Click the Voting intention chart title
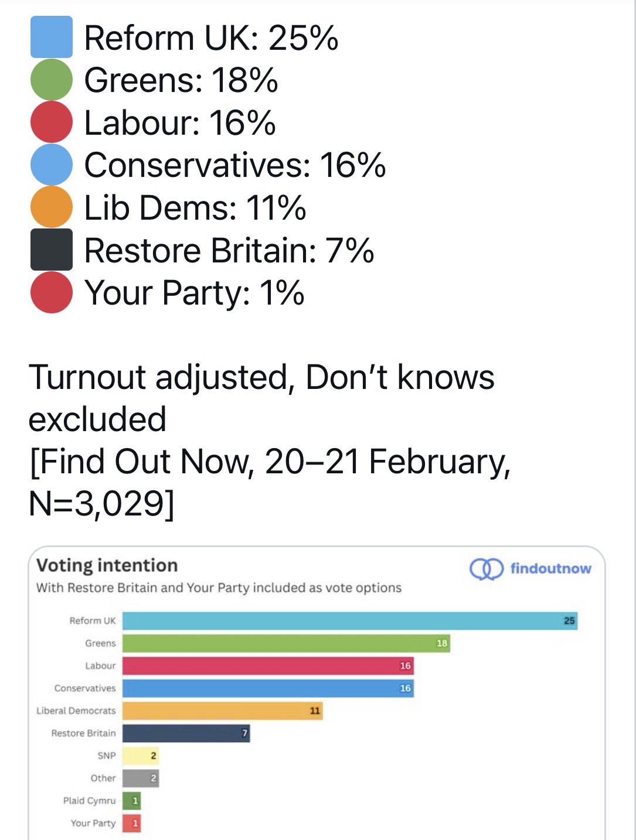 [x=107, y=565]
